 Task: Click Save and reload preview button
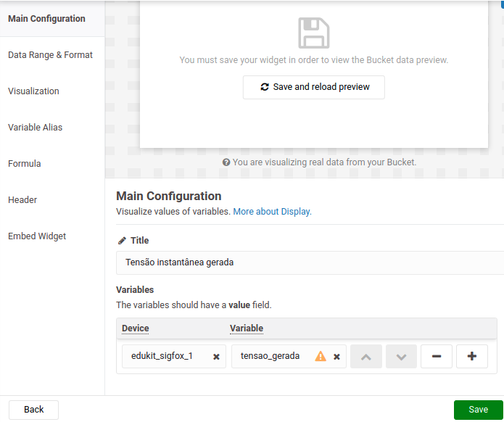click(x=314, y=87)
